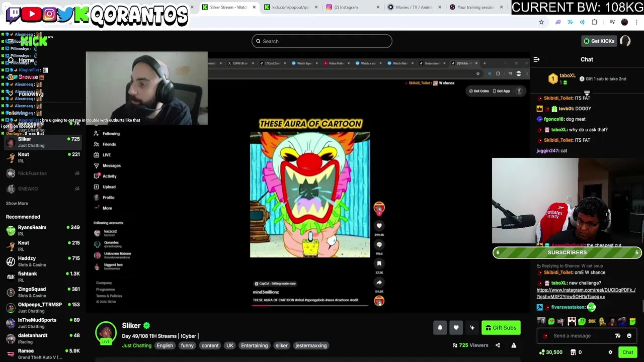Click the translate icon in the chat input
This screenshot has height=362, width=644.
pyautogui.click(x=618, y=336)
